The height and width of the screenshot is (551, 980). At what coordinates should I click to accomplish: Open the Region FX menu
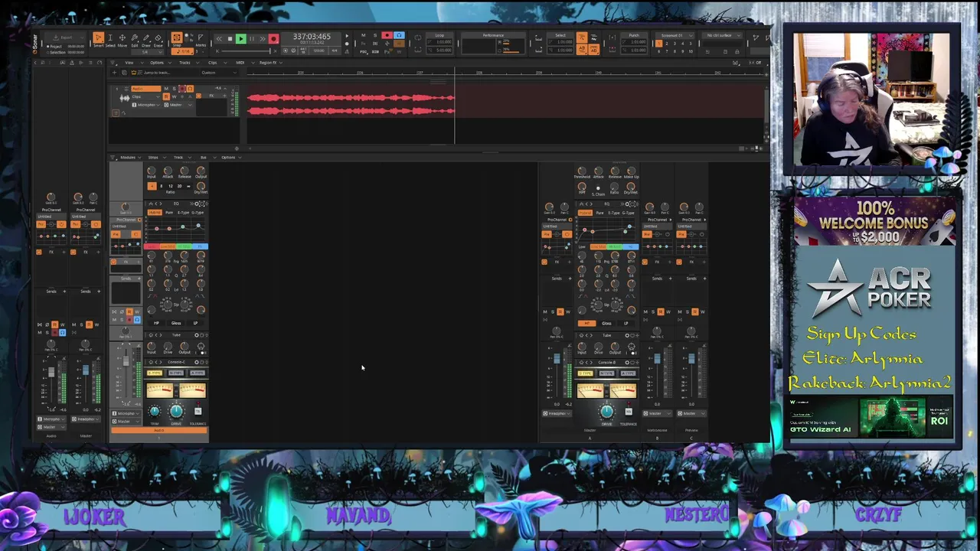[269, 63]
